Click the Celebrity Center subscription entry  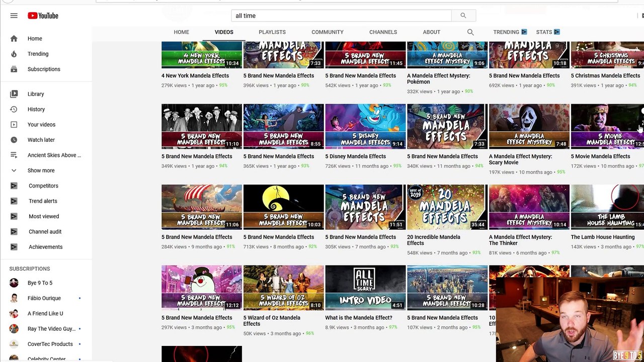45,358
